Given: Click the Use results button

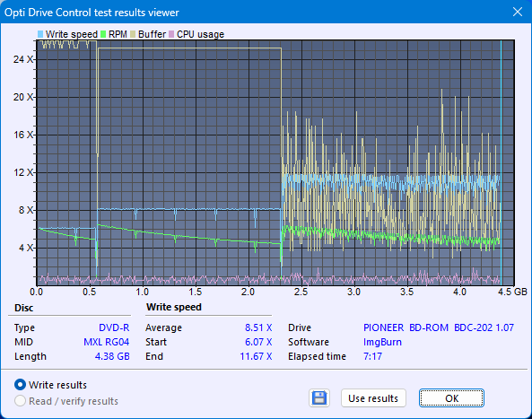Looking at the screenshot, I should (373, 398).
